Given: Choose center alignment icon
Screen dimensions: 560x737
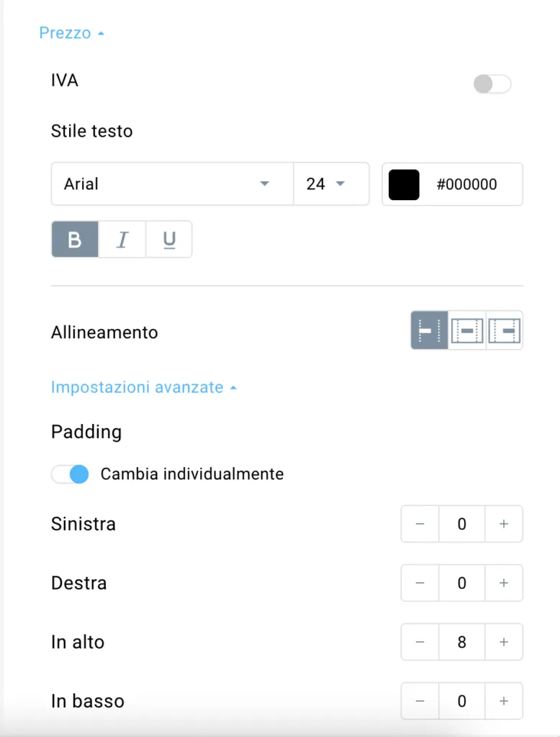Looking at the screenshot, I should 467,330.
